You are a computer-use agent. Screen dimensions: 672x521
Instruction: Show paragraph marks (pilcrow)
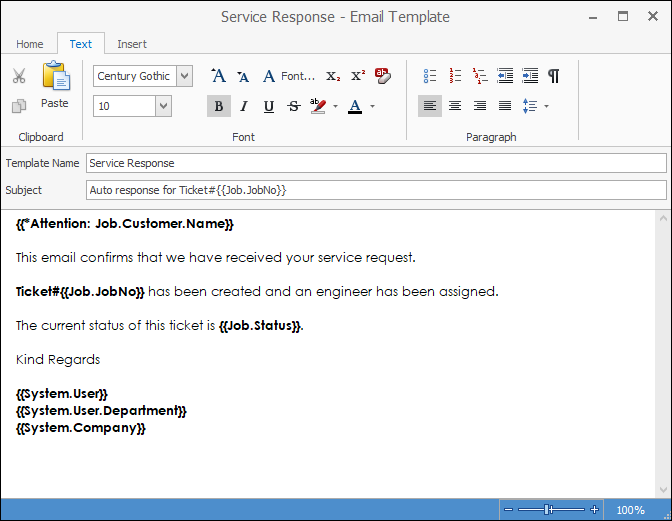click(553, 76)
